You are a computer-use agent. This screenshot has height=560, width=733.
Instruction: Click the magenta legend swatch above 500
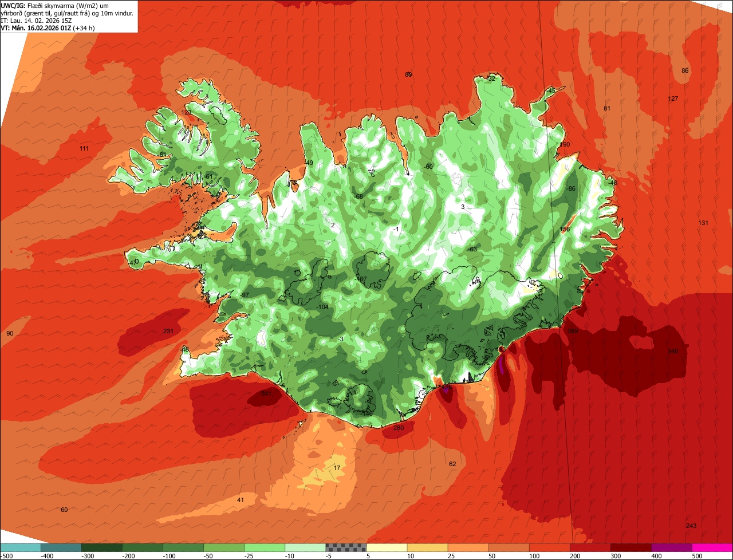[712, 547]
